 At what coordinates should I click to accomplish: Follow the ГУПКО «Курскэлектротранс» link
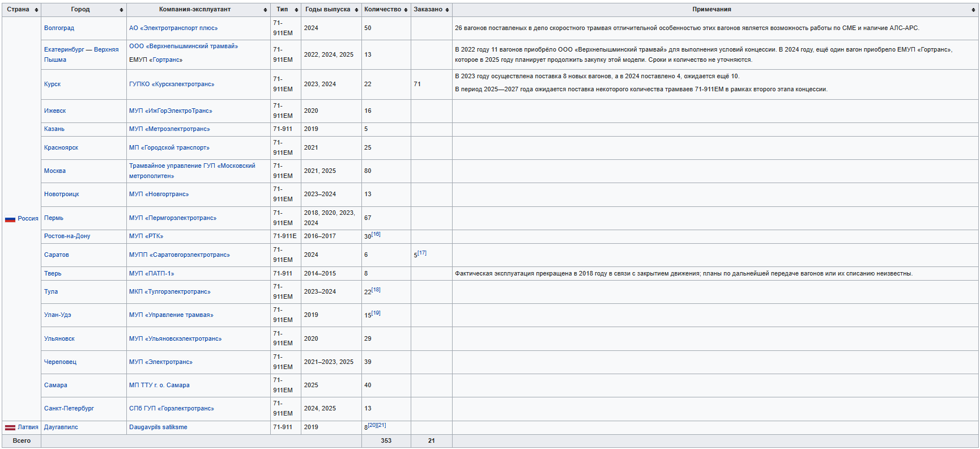pyautogui.click(x=172, y=84)
